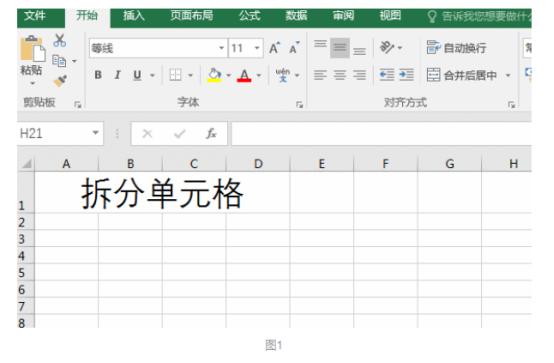Open the font size dropdown arrow

click(257, 48)
